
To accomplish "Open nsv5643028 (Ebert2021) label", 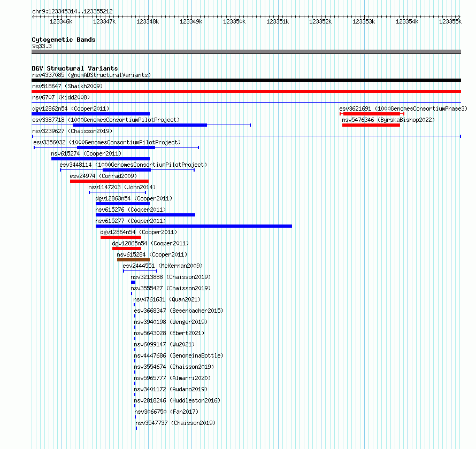I will pos(169,333).
